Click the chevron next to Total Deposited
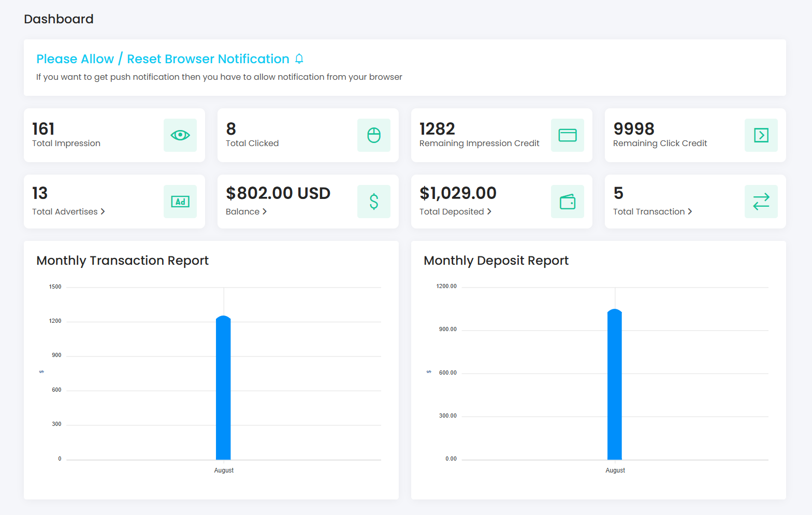 (x=489, y=211)
